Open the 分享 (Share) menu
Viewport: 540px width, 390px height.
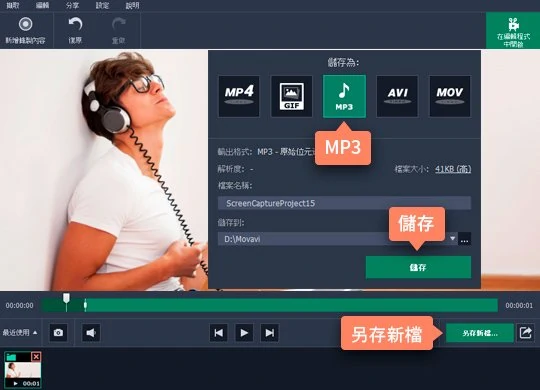click(x=72, y=5)
